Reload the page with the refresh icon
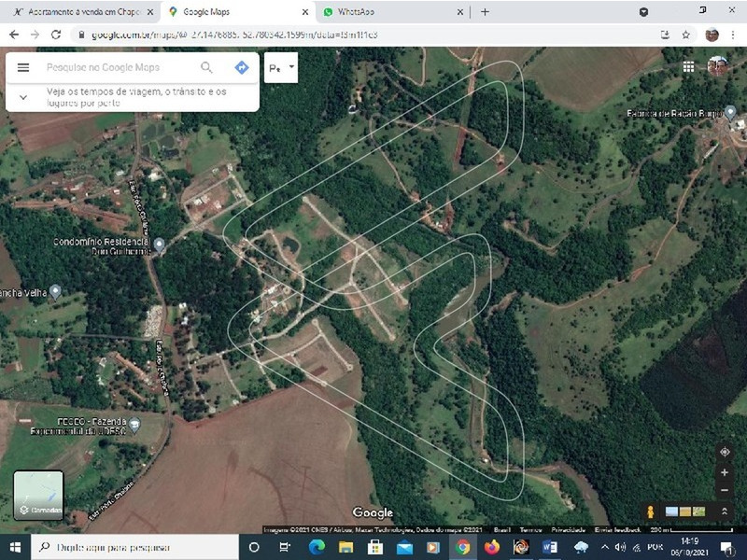747x560 pixels. pos(58,36)
